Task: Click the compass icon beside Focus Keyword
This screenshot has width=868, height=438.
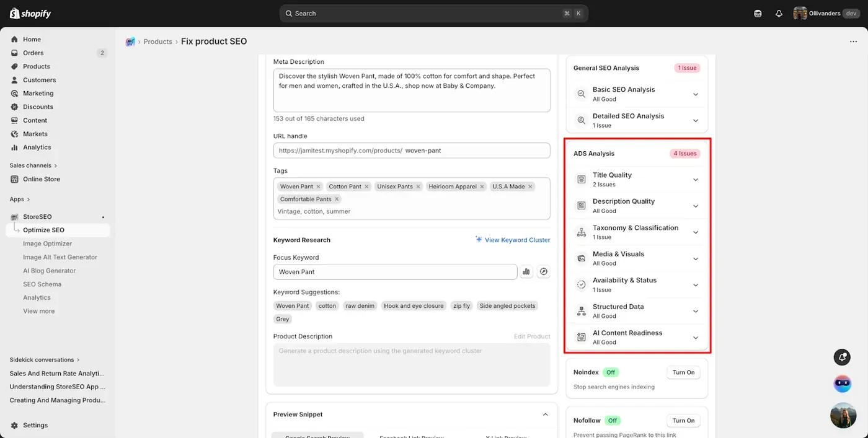Action: coord(544,271)
